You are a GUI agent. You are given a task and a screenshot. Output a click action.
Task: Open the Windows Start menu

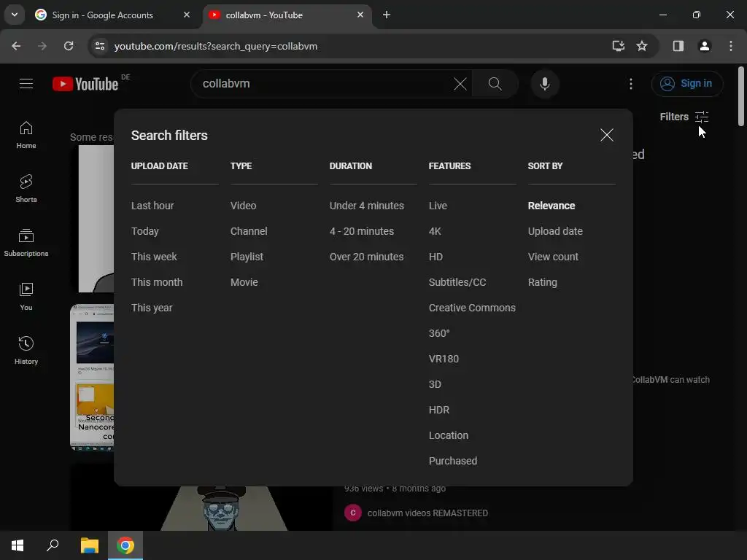pyautogui.click(x=18, y=545)
